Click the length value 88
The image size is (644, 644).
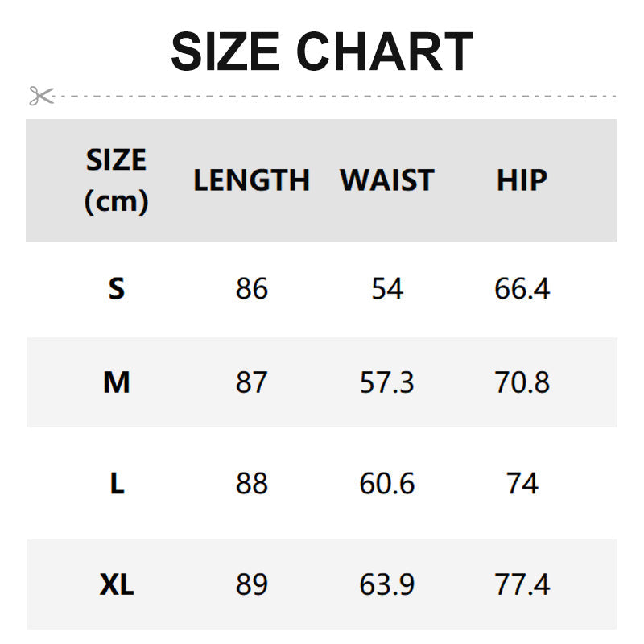(x=251, y=484)
